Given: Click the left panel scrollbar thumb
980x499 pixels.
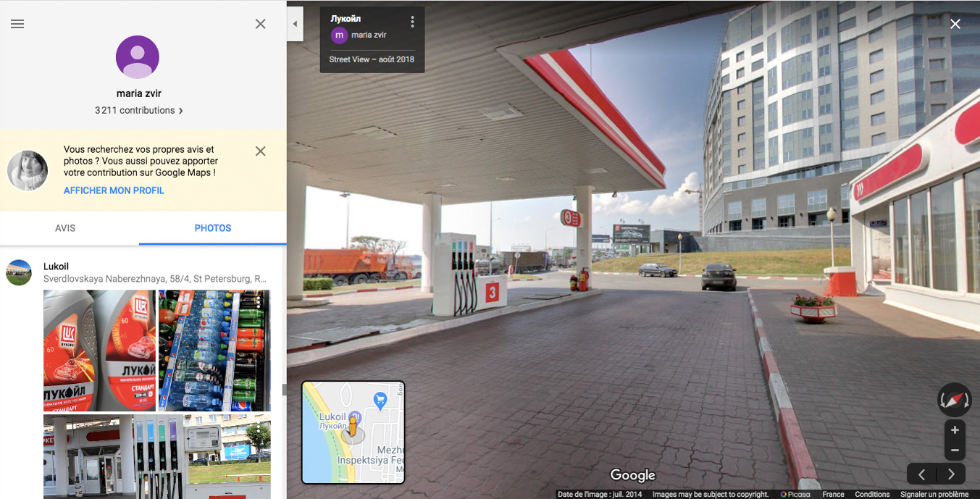Looking at the screenshot, I should [285, 390].
